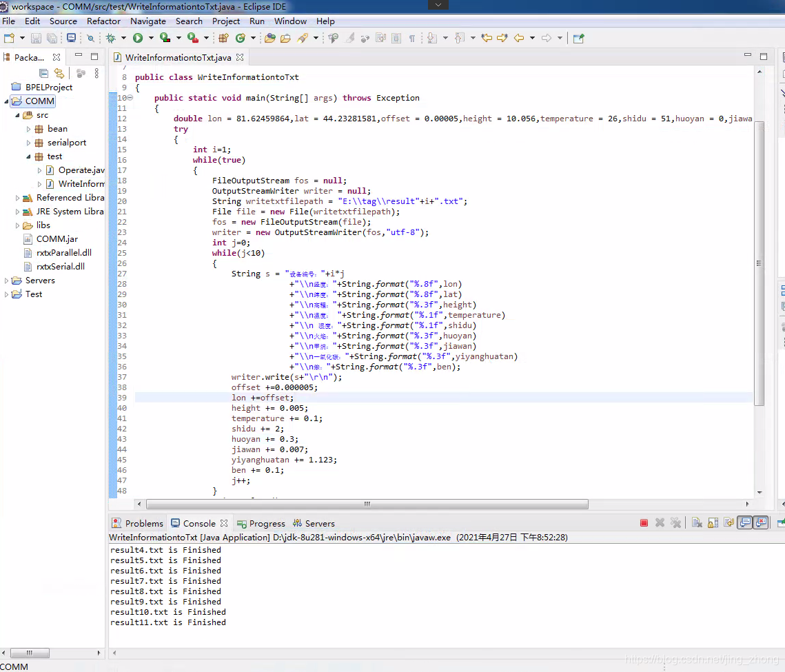Screen dimensions: 785x672
Task: Open the Run configurations dropdown arrow
Action: pyautogui.click(x=150, y=38)
